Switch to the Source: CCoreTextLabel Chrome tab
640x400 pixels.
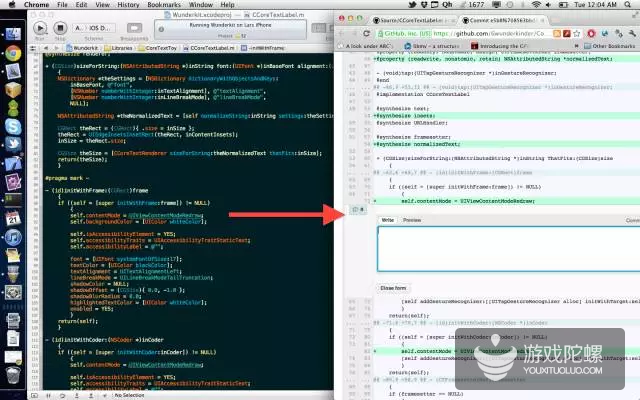point(412,20)
